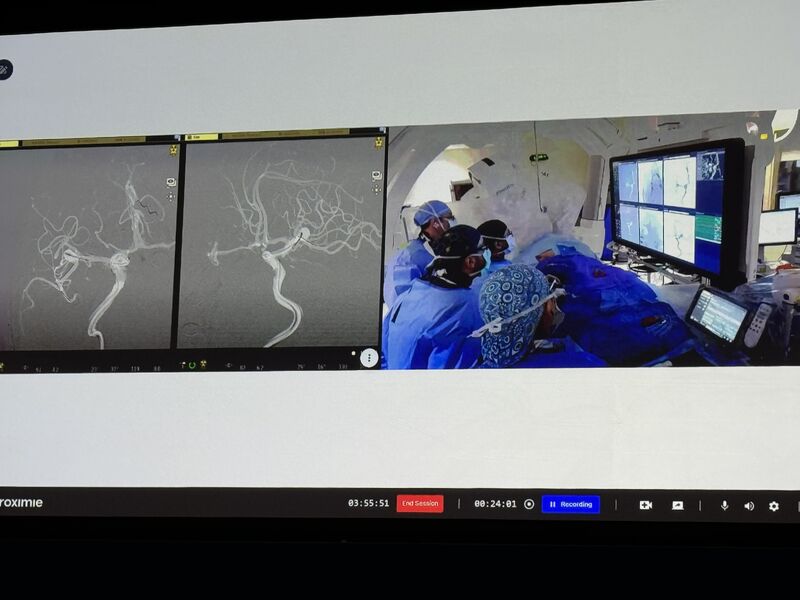The width and height of the screenshot is (800, 600).
Task: Click the video camera icon in bottom bar
Action: (x=647, y=506)
